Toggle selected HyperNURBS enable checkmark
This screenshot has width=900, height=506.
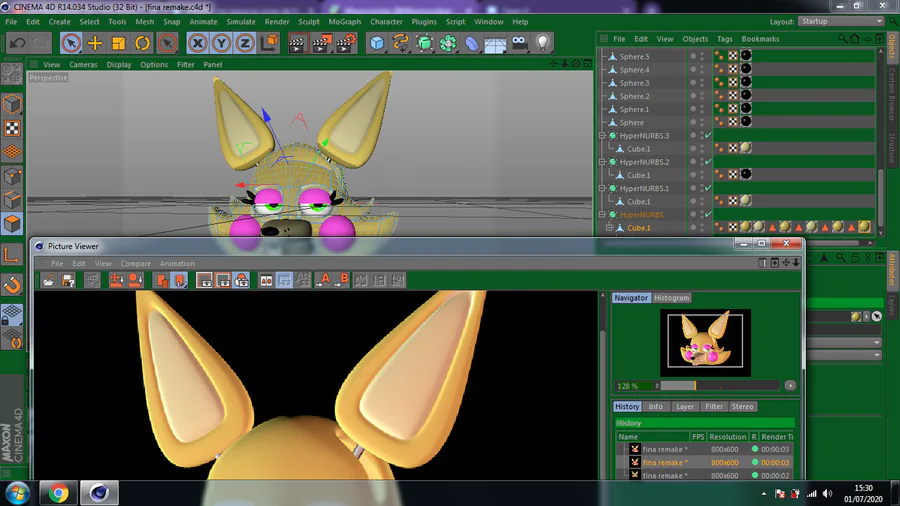708,215
